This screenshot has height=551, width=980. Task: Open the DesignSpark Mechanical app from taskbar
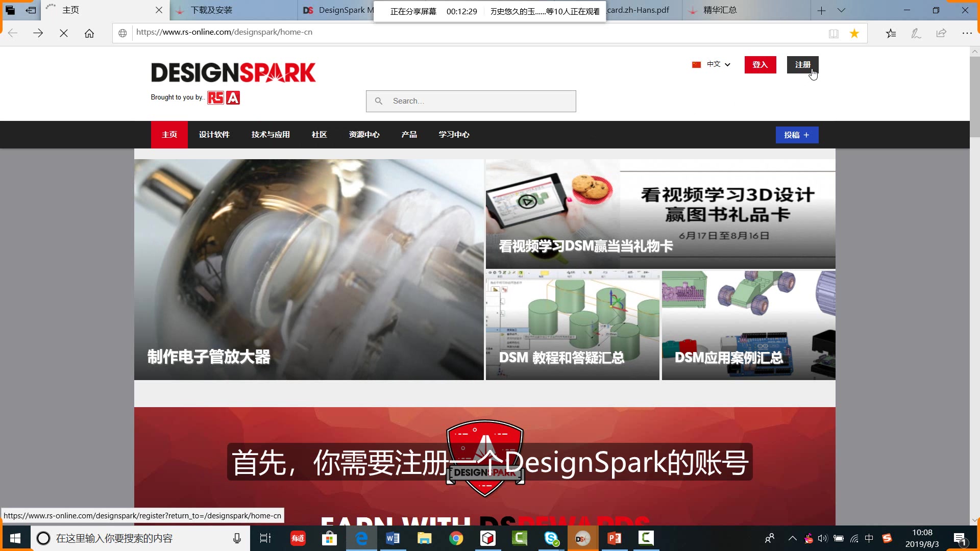582,538
